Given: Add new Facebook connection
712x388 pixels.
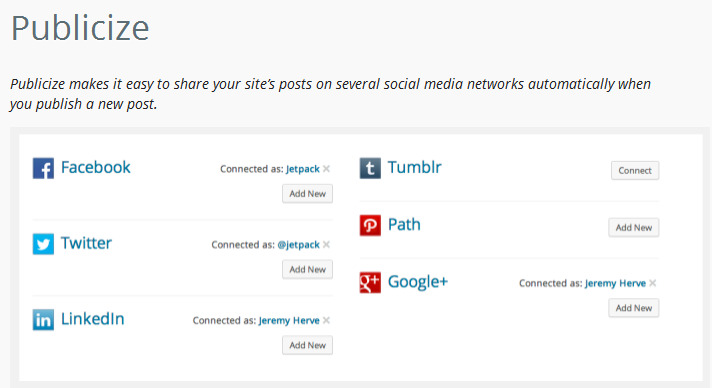Looking at the screenshot, I should 307,194.
